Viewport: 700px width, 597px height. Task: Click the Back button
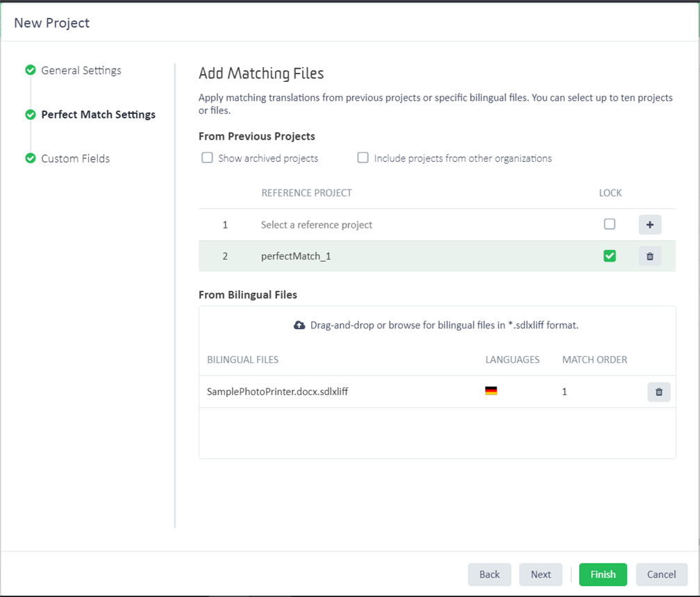click(489, 574)
